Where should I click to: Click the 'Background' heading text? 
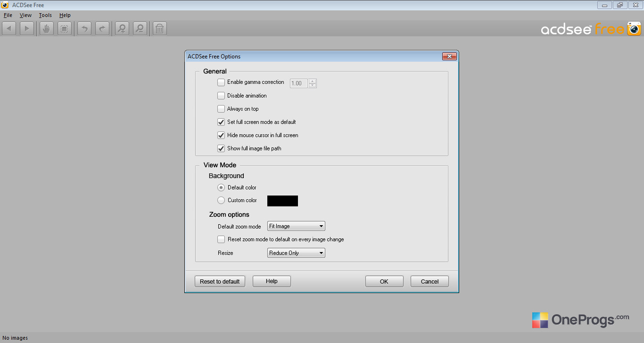[x=226, y=176]
